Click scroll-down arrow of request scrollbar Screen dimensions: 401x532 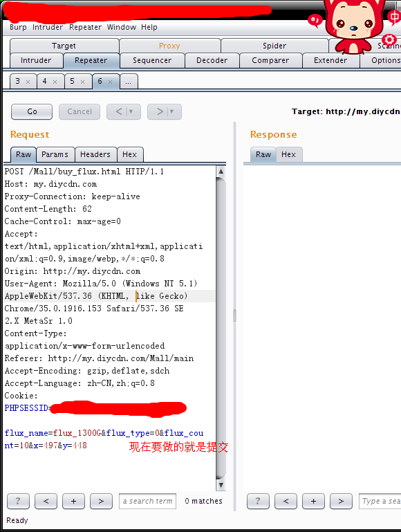click(x=221, y=485)
